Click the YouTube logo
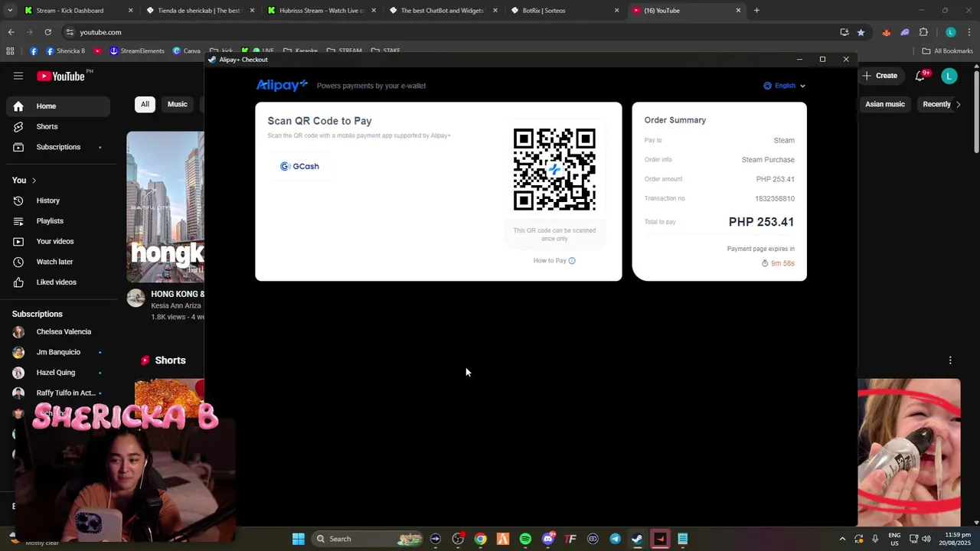This screenshot has width=980, height=551. (x=60, y=76)
